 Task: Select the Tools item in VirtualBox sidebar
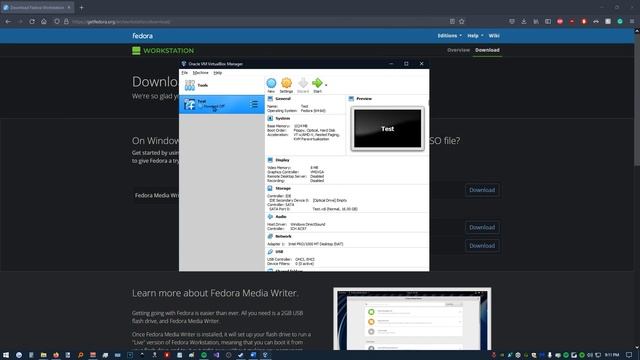click(222, 85)
